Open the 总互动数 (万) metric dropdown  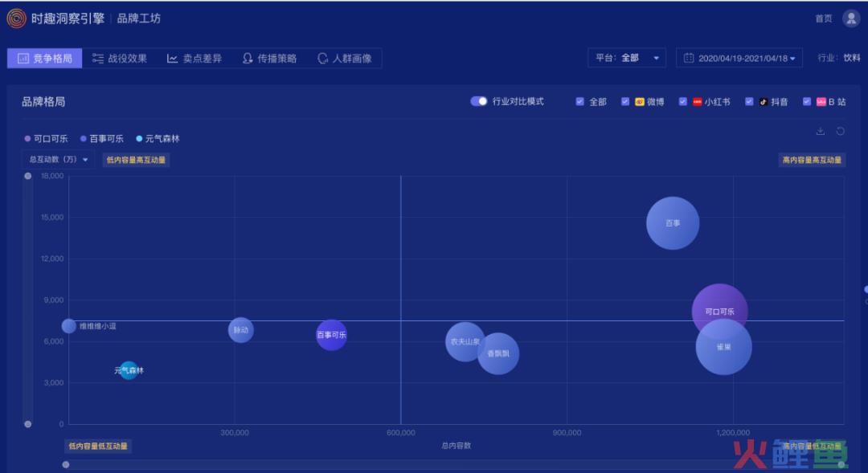coord(58,159)
